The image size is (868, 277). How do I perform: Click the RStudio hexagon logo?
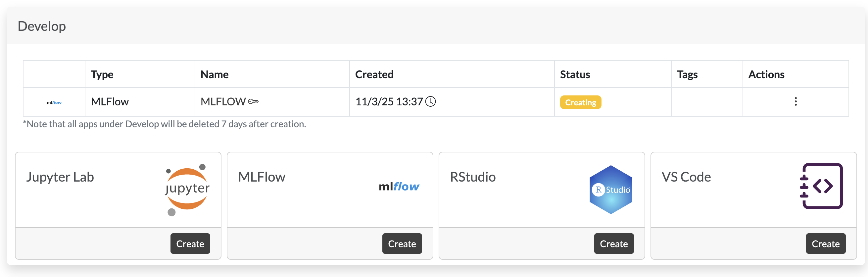click(611, 190)
